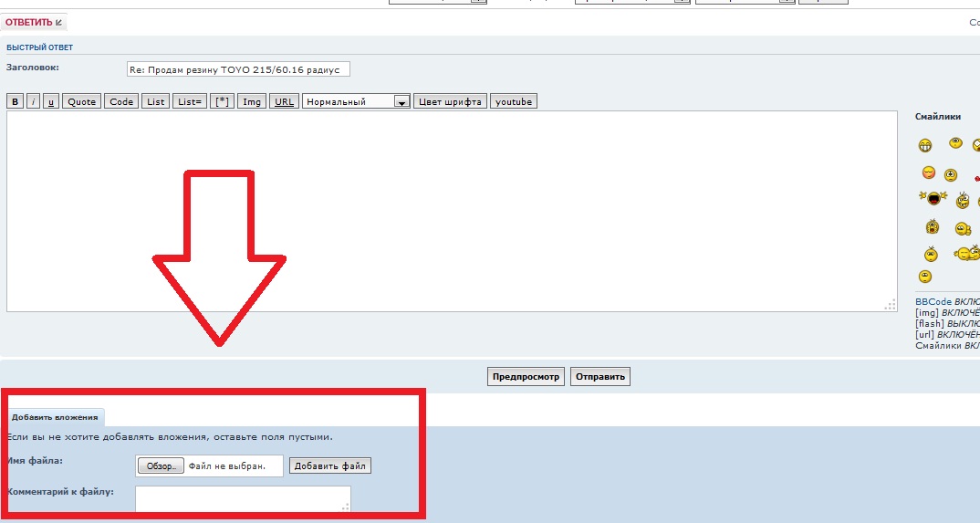Toggle bold formatting with the B button

15,101
